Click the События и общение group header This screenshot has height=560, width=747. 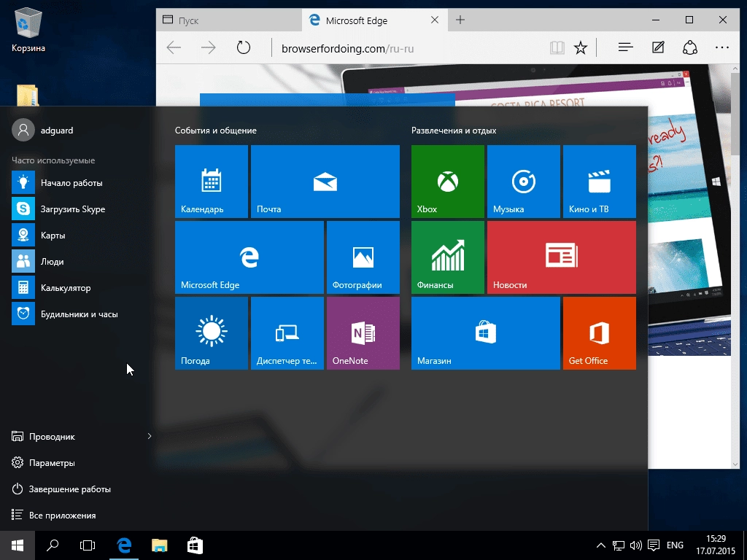(216, 130)
